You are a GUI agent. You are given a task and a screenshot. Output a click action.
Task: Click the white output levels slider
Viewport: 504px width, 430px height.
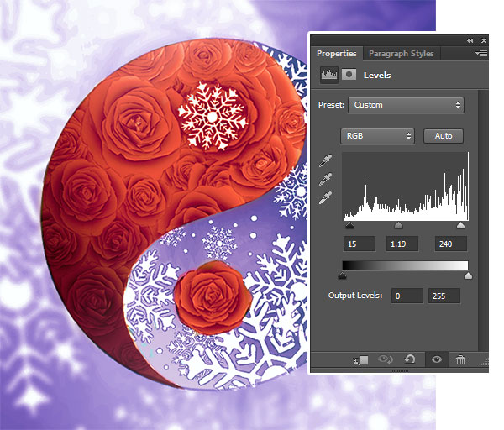469,275
